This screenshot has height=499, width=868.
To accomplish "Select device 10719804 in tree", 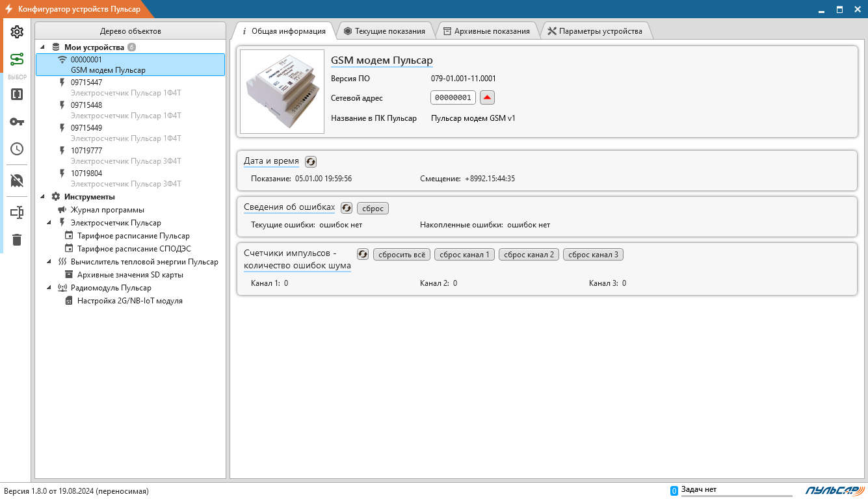I will [130, 179].
